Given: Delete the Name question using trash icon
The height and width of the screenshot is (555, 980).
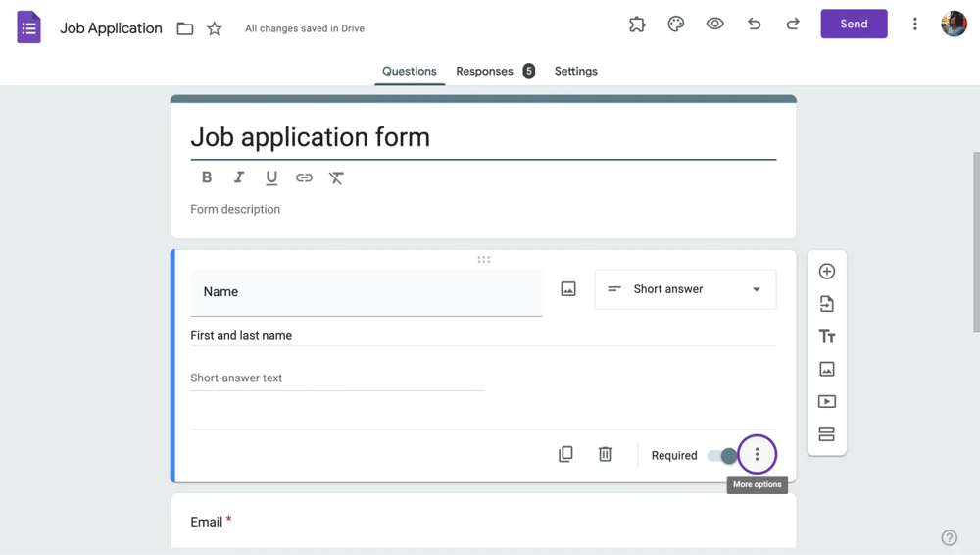Looking at the screenshot, I should (x=605, y=454).
